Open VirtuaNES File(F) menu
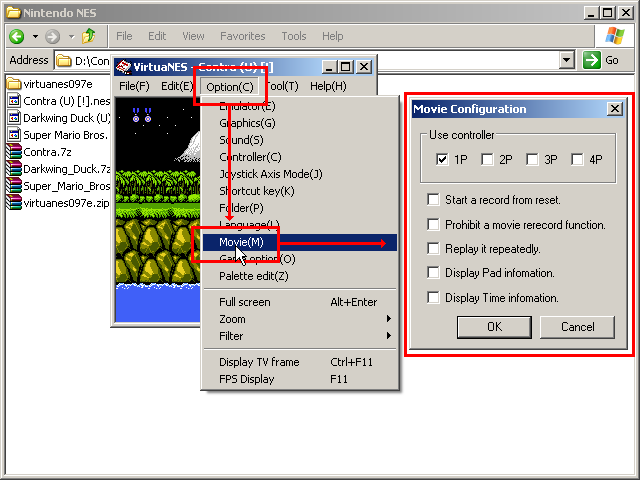 pyautogui.click(x=134, y=86)
